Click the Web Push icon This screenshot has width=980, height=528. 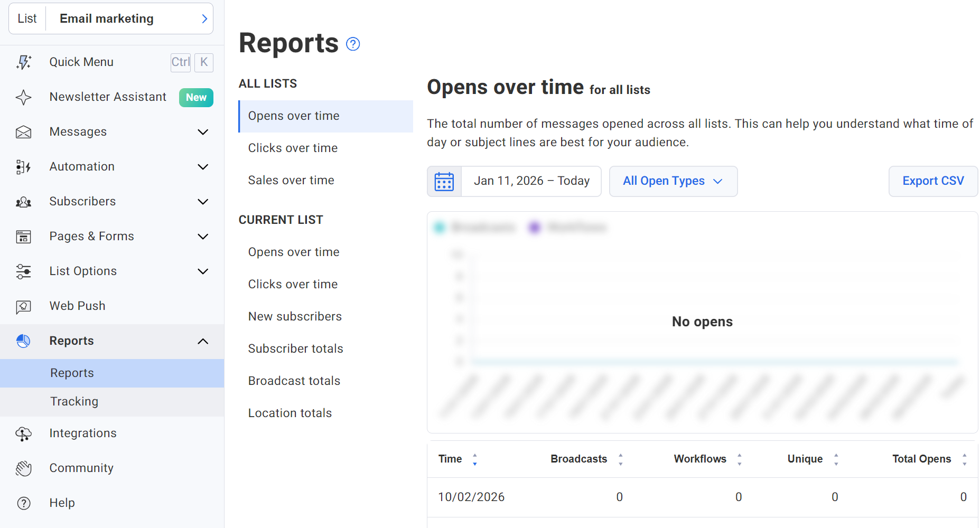coord(23,306)
